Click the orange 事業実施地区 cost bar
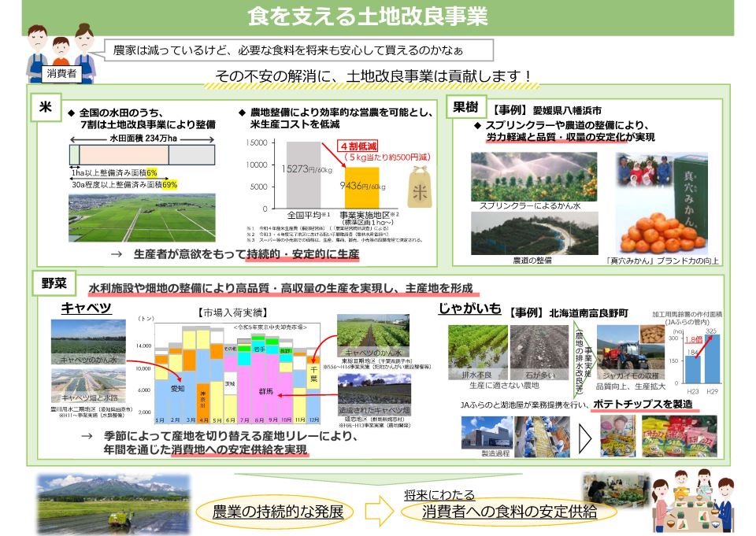The image size is (756, 536). (x=363, y=187)
